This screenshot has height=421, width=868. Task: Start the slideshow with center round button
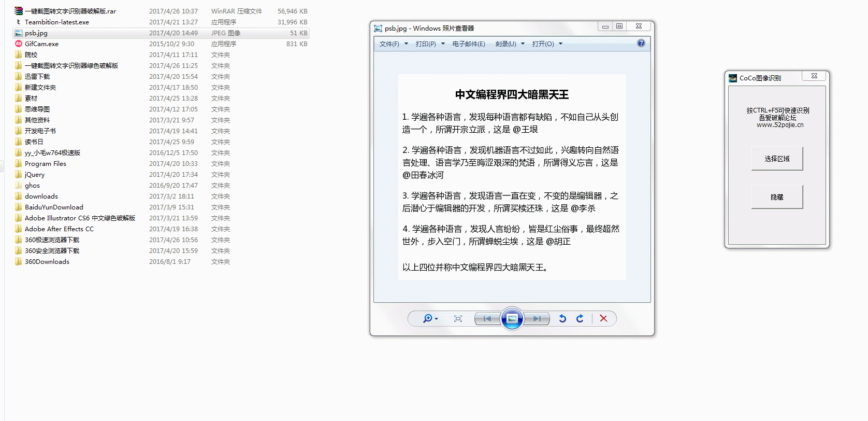click(512, 318)
